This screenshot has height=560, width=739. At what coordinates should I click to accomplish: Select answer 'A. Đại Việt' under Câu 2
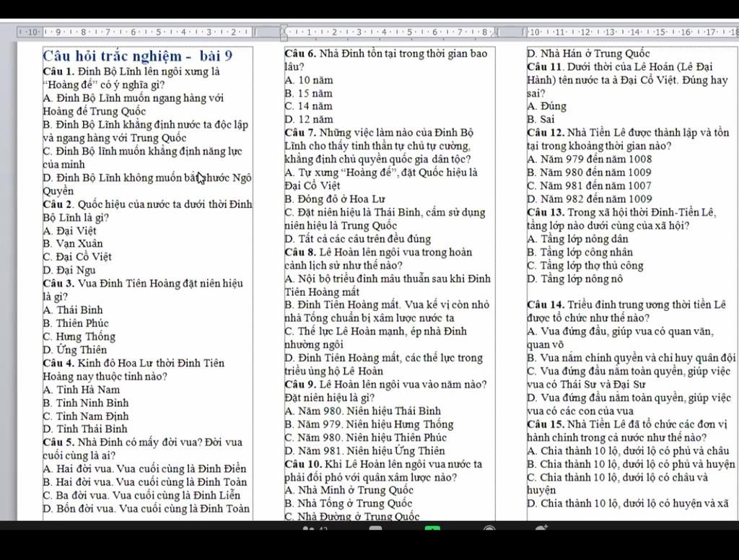point(69,230)
